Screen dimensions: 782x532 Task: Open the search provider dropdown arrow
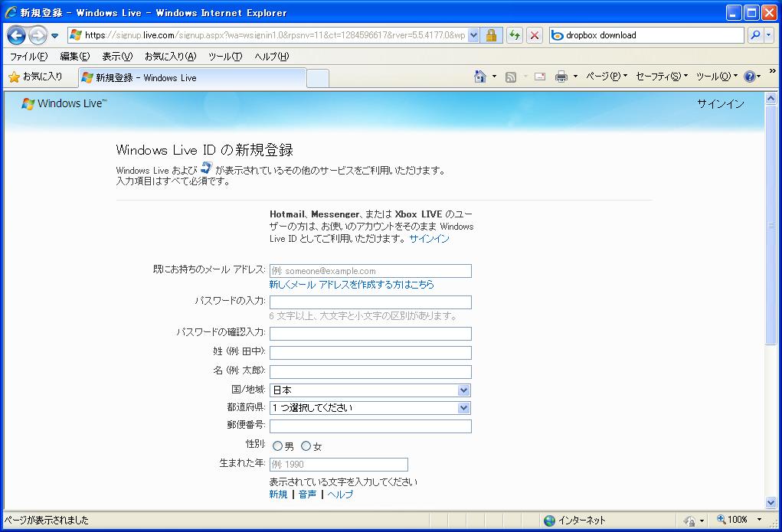[768, 35]
